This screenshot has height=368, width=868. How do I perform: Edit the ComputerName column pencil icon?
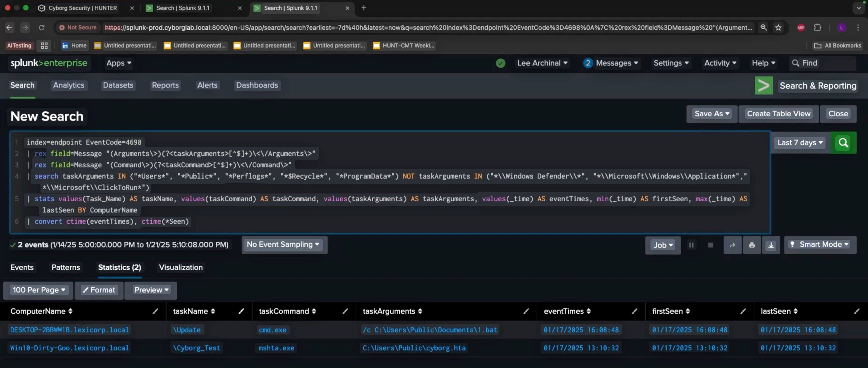pos(155,311)
